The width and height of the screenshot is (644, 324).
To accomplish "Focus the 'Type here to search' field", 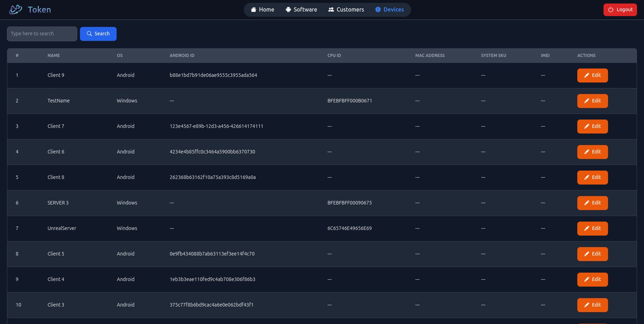I will coord(42,34).
